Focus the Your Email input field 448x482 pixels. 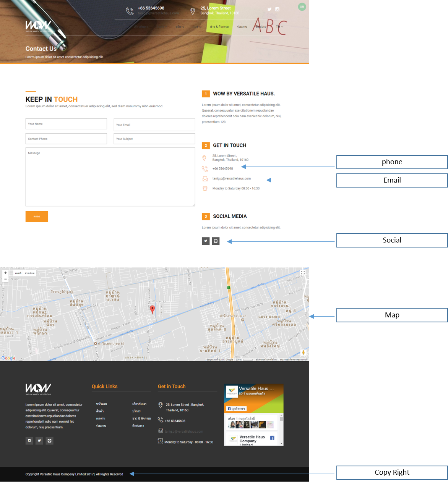click(x=154, y=125)
